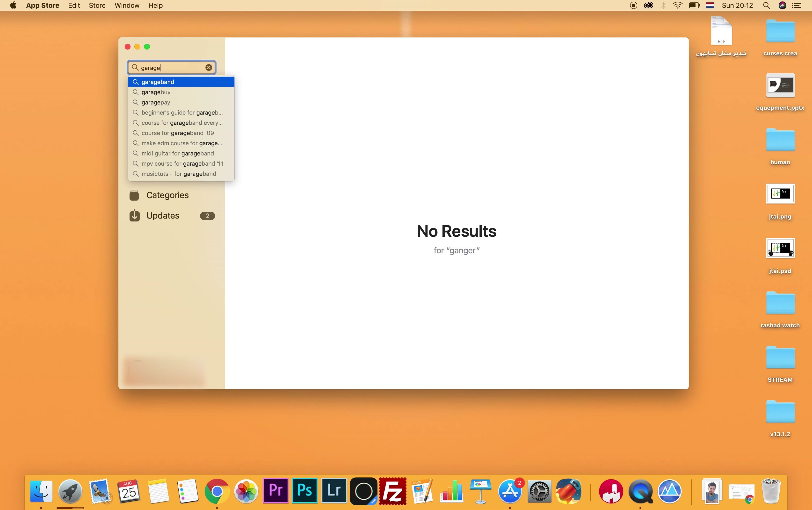Viewport: 812px width, 510px height.
Task: Select the rashad watch folder on desktop
Action: tap(780, 310)
